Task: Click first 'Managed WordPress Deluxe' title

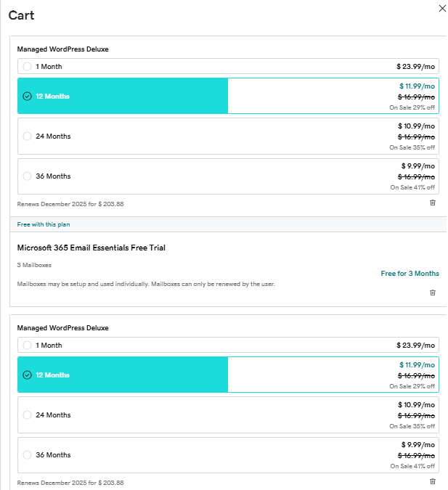Action: pyautogui.click(x=63, y=49)
